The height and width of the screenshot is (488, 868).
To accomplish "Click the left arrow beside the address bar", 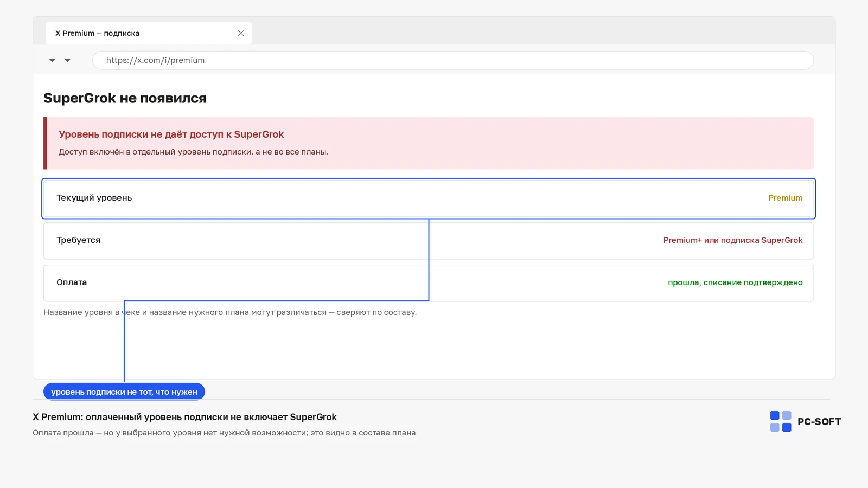I will point(52,60).
